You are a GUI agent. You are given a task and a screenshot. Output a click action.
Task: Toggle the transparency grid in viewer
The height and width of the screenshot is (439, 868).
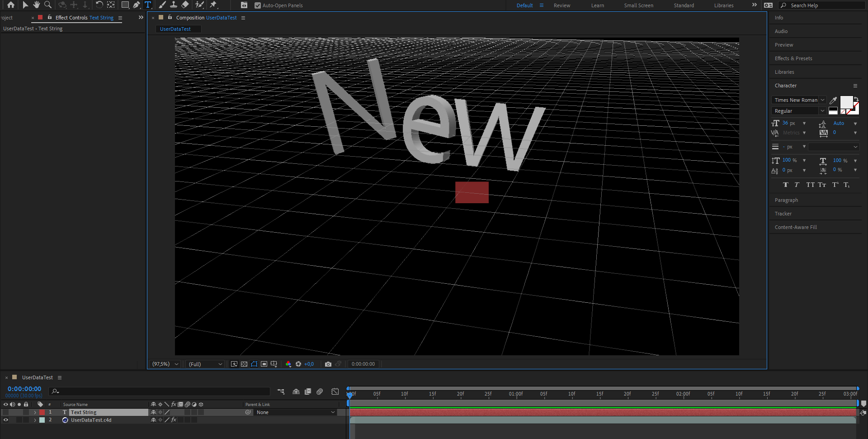[244, 364]
